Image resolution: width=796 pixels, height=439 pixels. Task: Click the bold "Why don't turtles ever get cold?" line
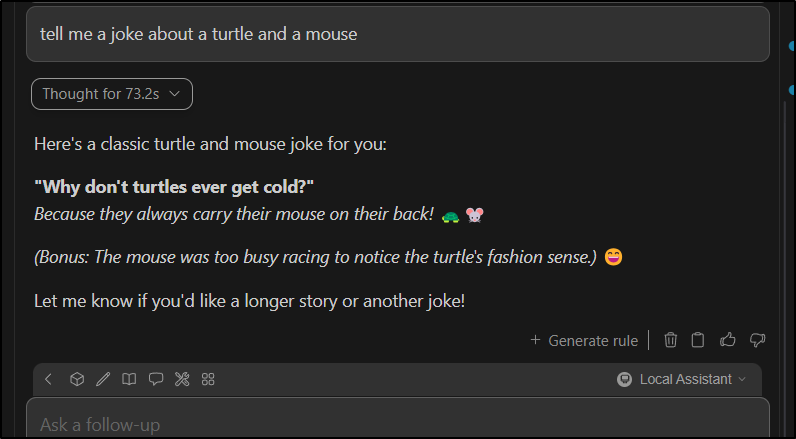(174, 187)
